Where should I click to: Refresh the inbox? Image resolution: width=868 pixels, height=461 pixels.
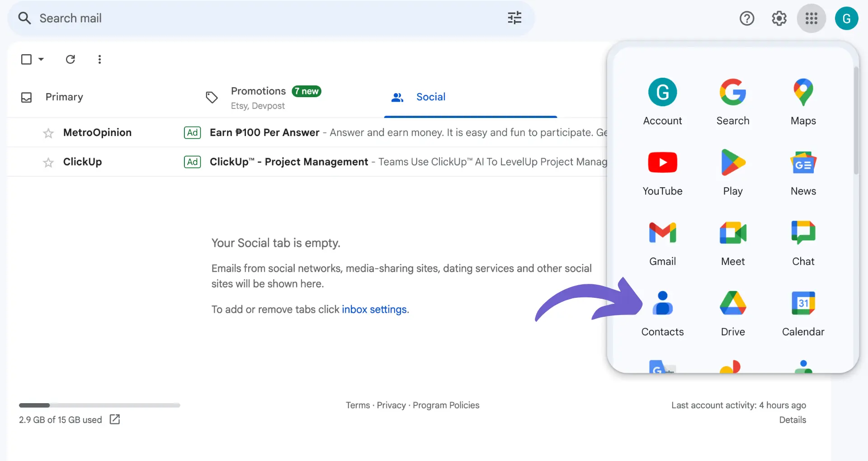tap(70, 59)
